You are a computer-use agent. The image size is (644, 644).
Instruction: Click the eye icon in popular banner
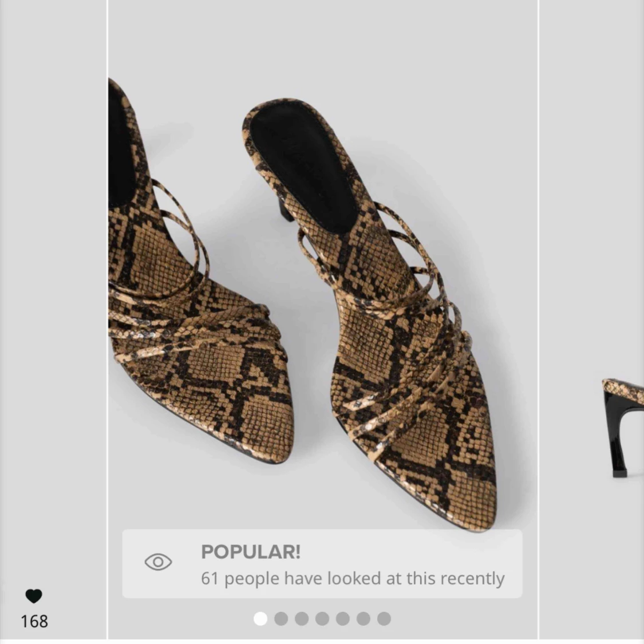(158, 562)
